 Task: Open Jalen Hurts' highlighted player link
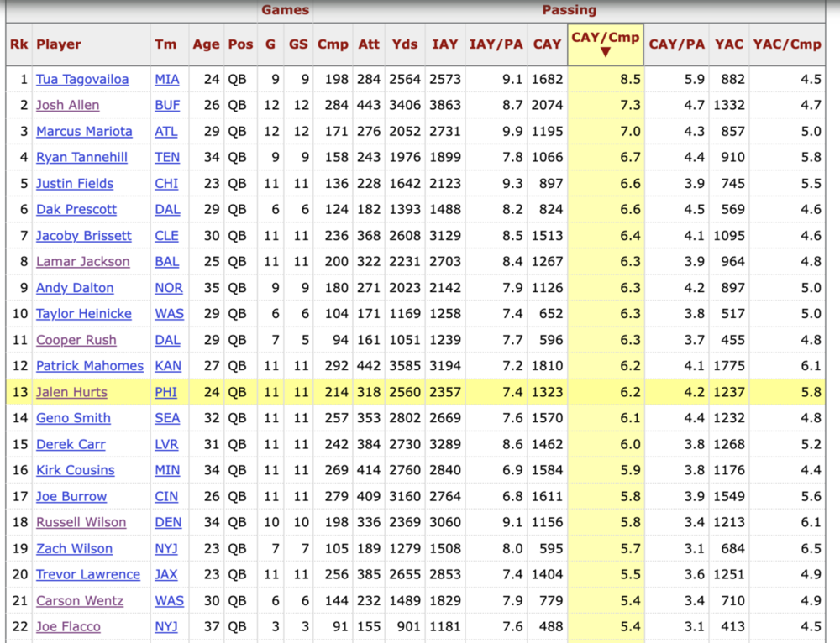tap(73, 392)
